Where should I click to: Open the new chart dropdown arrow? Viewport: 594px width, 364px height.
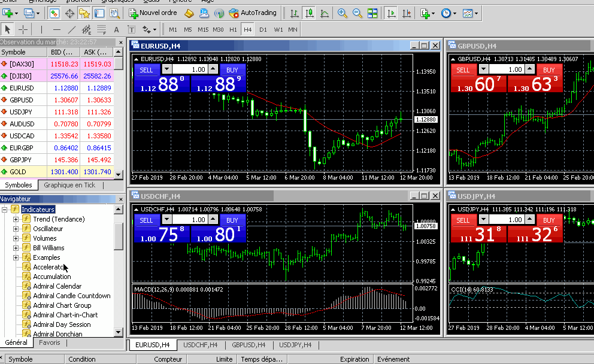pos(16,14)
